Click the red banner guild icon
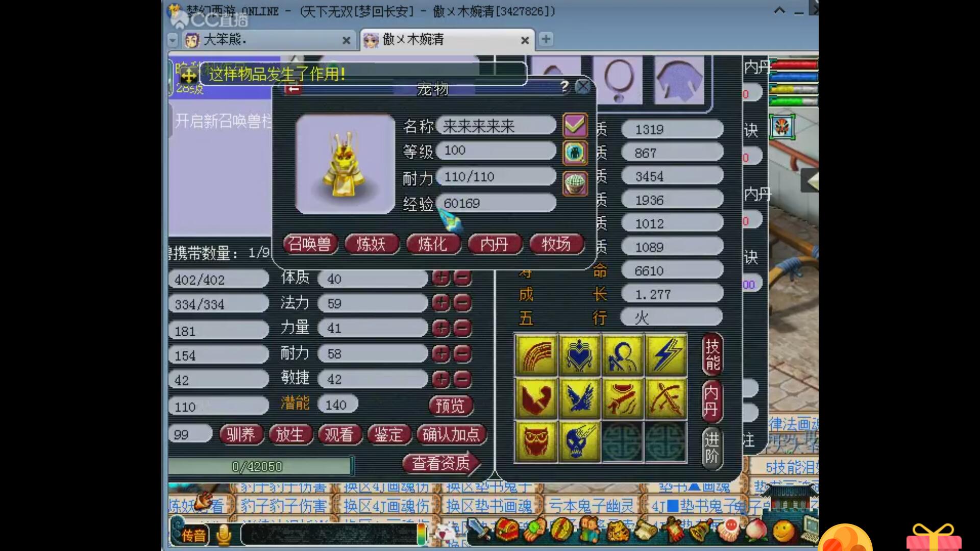Screen dimensions: 980x551 pyautogui.click(x=674, y=531)
